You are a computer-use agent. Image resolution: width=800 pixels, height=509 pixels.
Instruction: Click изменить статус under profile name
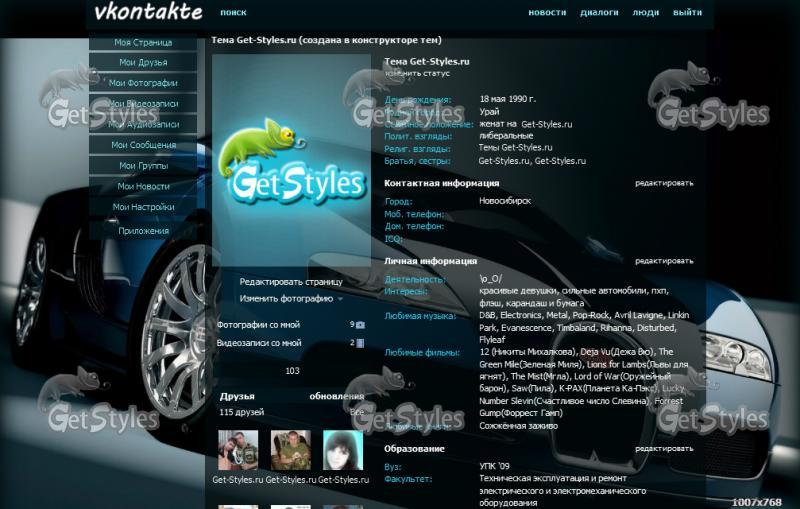coord(417,74)
